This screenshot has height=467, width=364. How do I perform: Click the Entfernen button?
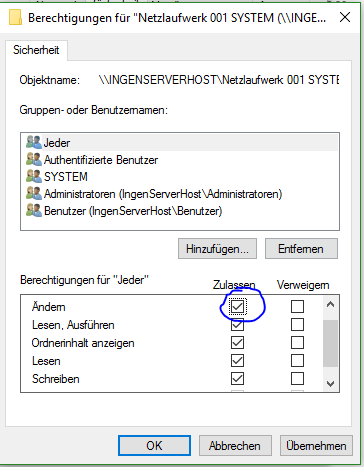pyautogui.click(x=301, y=249)
